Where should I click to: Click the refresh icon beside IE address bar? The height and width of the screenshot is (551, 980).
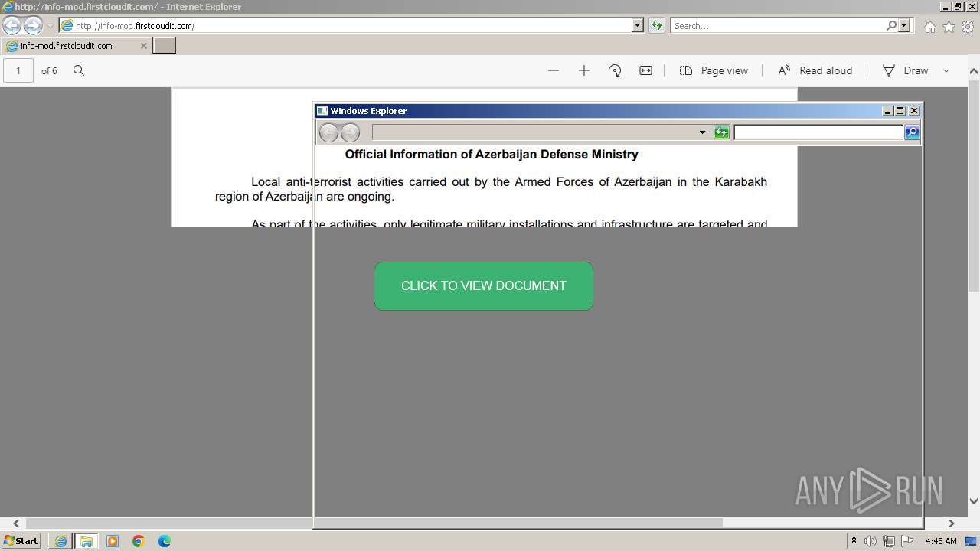656,25
